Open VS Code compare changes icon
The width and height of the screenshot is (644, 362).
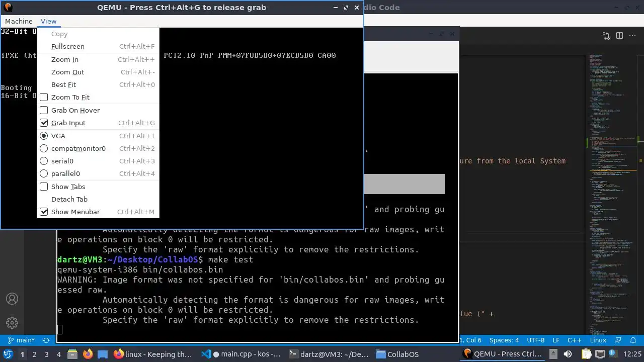pyautogui.click(x=606, y=36)
